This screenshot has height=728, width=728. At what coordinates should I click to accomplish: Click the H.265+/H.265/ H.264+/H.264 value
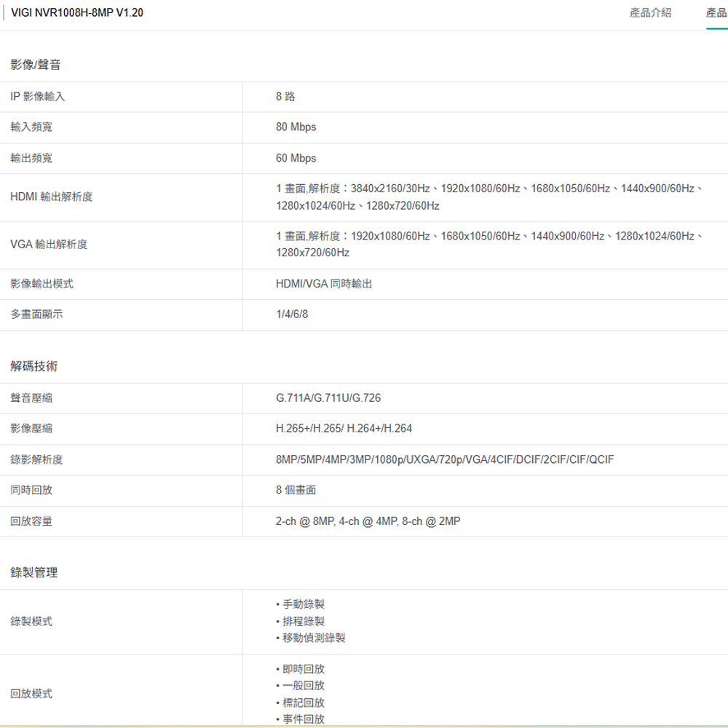click(x=344, y=429)
